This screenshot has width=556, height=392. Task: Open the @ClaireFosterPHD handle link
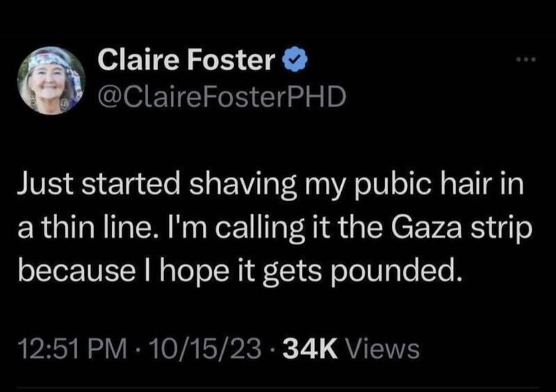pos(222,97)
